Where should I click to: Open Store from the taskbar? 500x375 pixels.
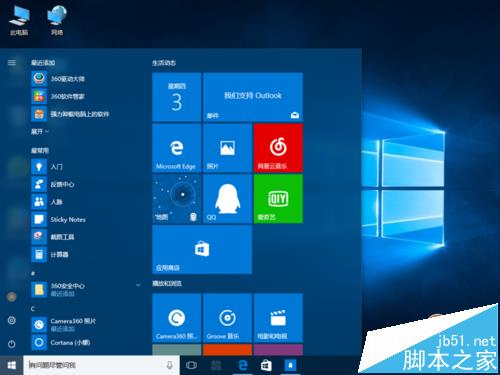pyautogui.click(x=266, y=365)
